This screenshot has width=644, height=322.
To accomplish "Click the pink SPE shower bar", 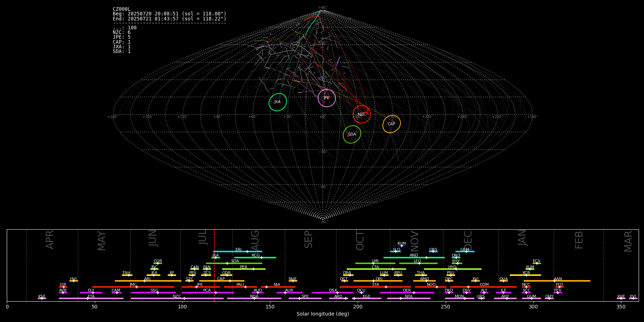I will click(x=305, y=298).
